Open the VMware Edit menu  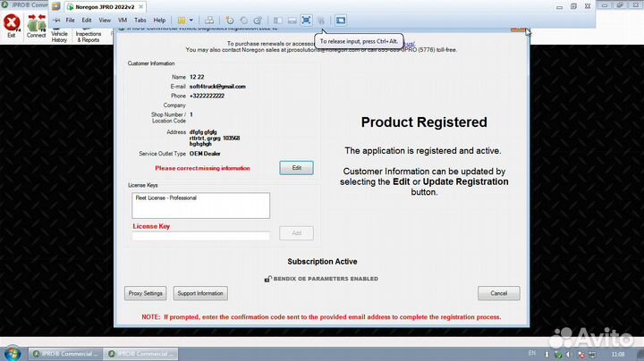pos(86,20)
